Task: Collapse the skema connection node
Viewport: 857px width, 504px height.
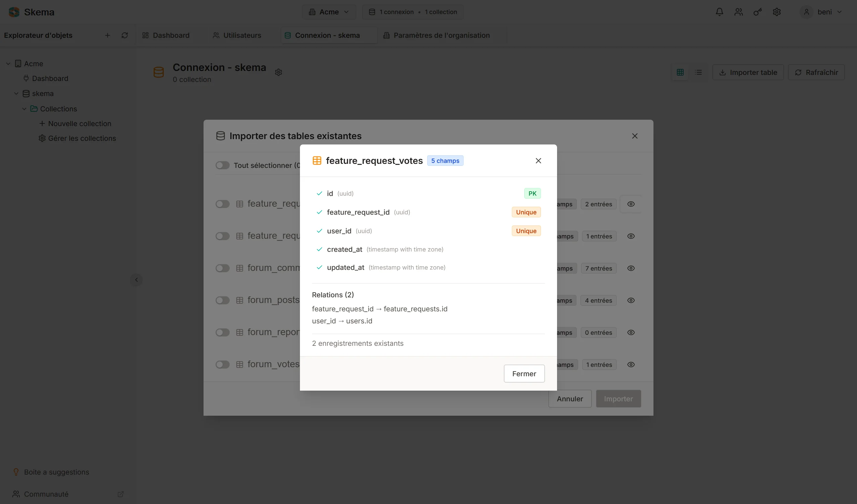Action: 16,93
